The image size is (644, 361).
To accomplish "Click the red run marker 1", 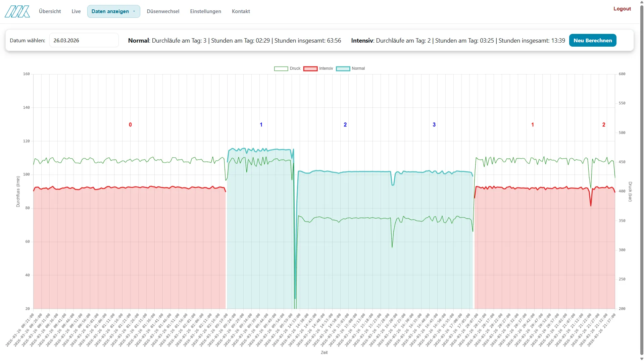I will [x=533, y=125].
